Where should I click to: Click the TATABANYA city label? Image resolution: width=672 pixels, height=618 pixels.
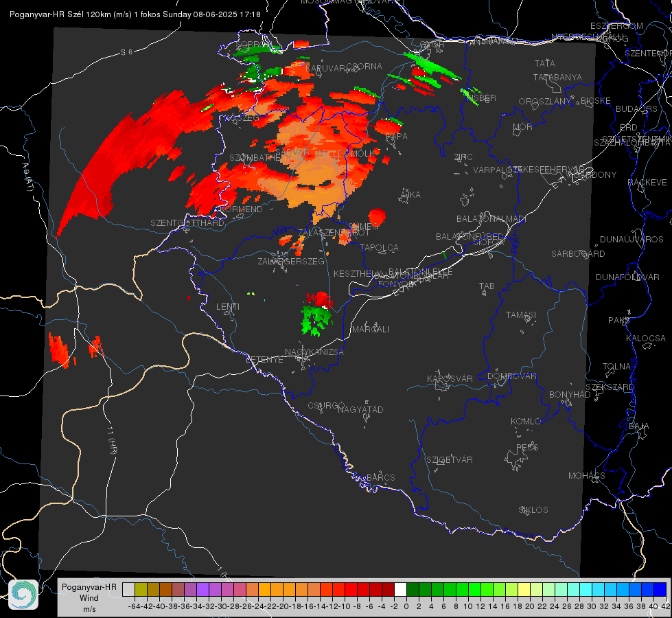click(557, 77)
